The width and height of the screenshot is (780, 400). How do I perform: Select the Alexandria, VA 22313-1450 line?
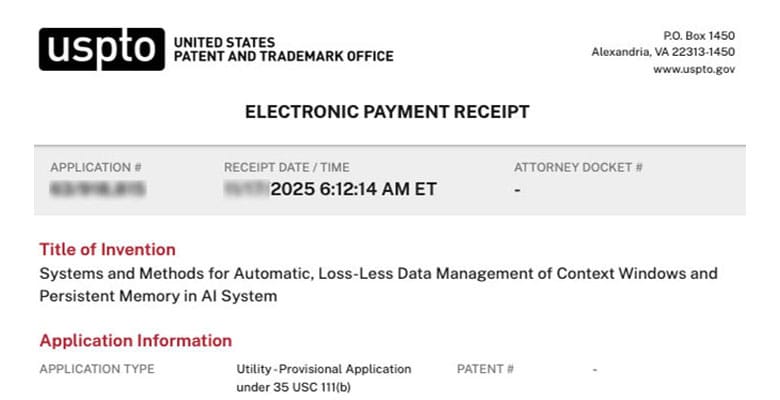663,52
